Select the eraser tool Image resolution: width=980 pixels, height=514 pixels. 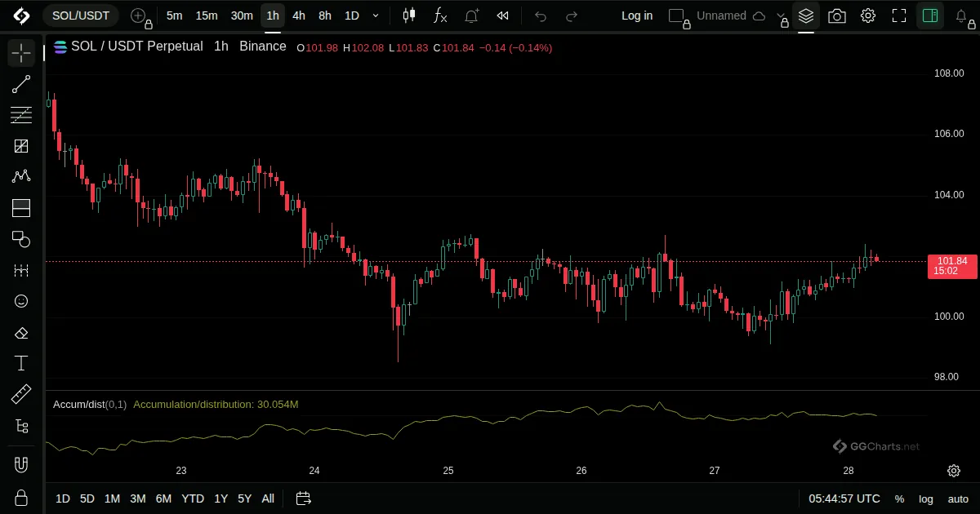[21, 332]
